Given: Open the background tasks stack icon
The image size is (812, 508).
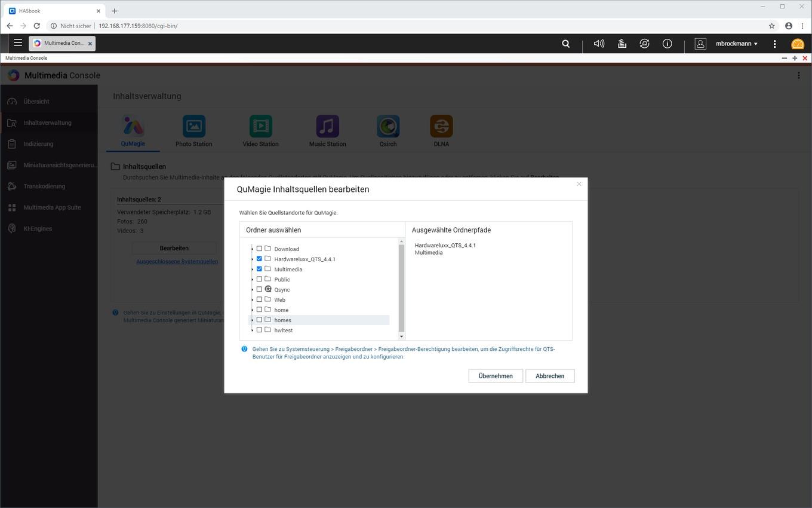Looking at the screenshot, I should pyautogui.click(x=622, y=44).
